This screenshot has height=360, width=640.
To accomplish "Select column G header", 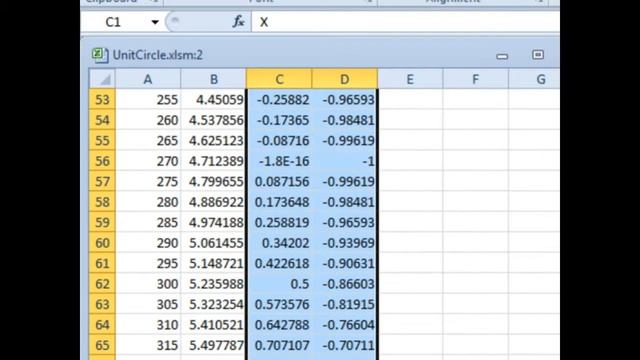I will 534,79.
